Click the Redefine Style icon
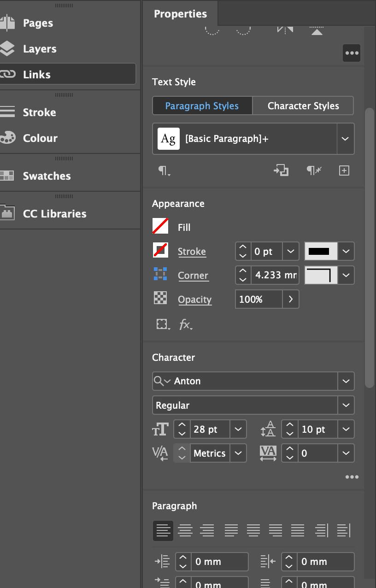The width and height of the screenshot is (376, 588). coord(281,171)
